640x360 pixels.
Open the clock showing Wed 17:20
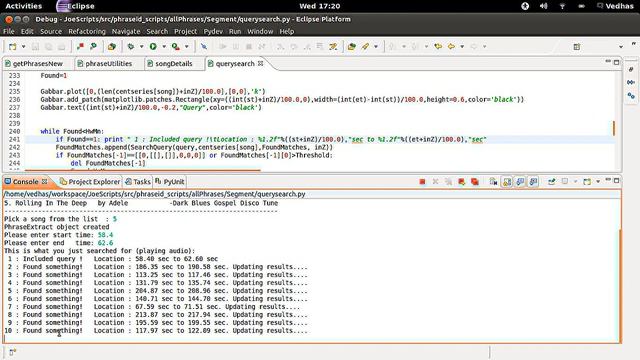(320, 6)
